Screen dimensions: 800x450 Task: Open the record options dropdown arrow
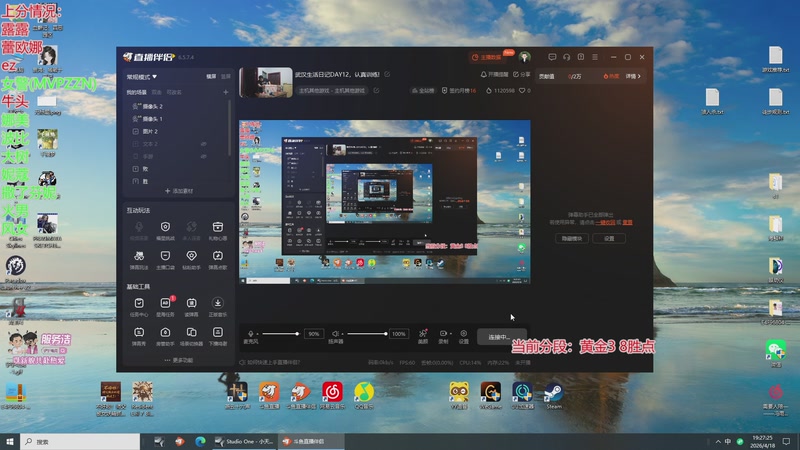(450, 334)
